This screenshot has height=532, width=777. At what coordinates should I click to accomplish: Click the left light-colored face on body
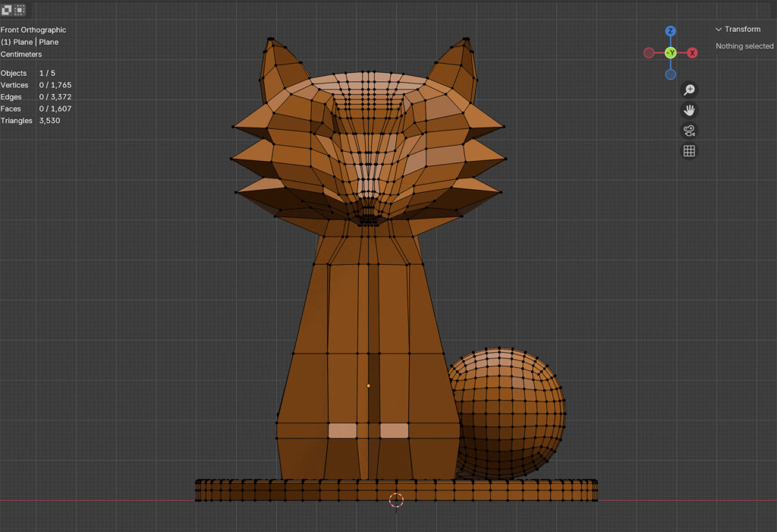342,431
